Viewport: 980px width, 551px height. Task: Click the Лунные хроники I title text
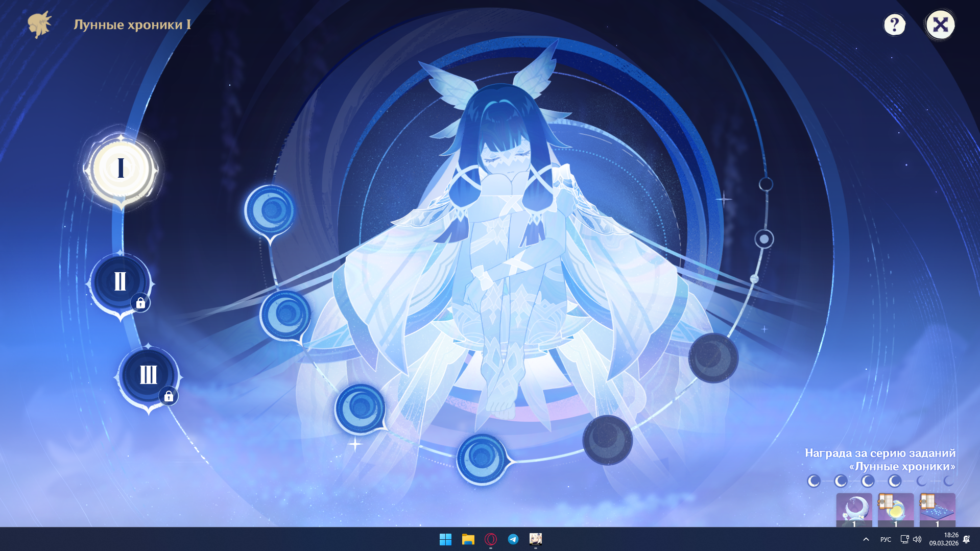132,25
